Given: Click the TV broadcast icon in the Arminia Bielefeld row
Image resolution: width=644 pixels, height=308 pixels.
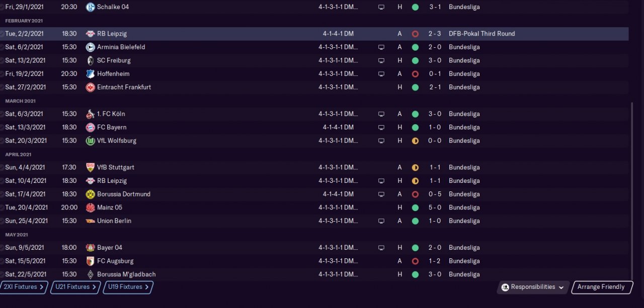Looking at the screenshot, I should (x=381, y=47).
